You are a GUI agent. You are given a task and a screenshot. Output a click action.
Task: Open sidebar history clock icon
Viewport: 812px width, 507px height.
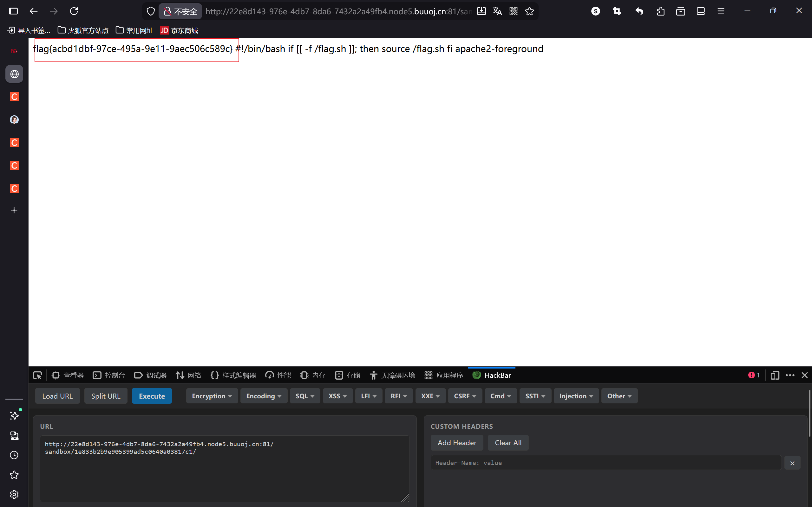tap(14, 455)
